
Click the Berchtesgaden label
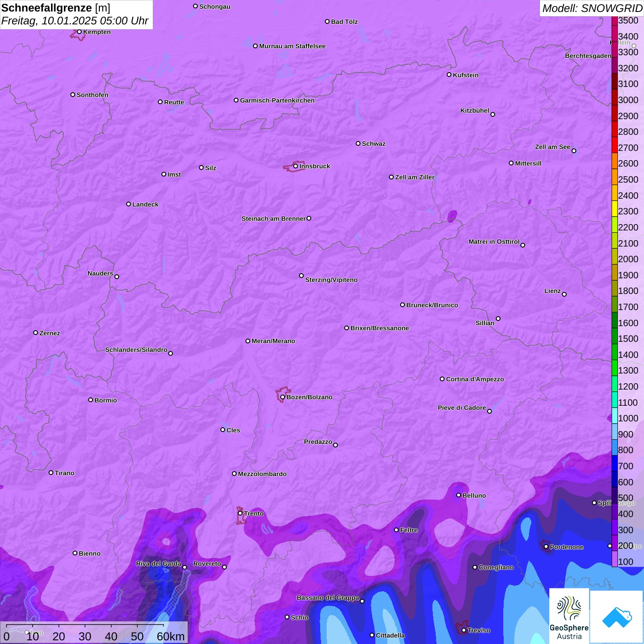point(588,56)
